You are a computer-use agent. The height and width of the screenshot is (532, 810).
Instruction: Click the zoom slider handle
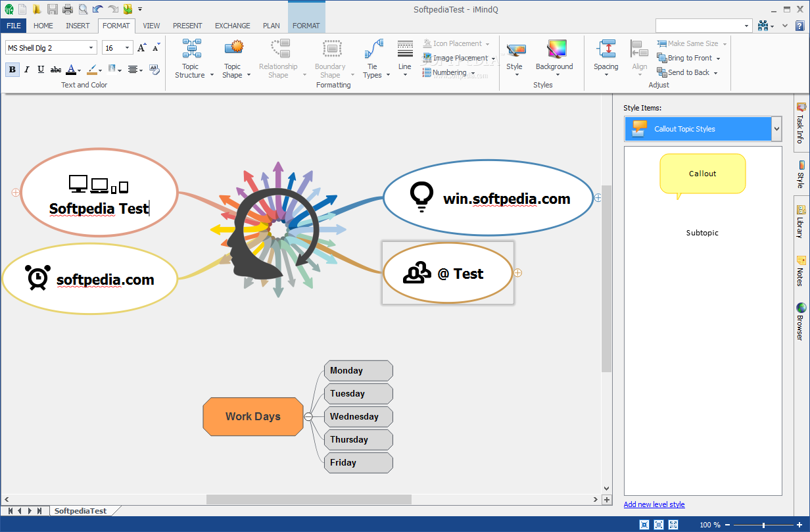point(763,525)
